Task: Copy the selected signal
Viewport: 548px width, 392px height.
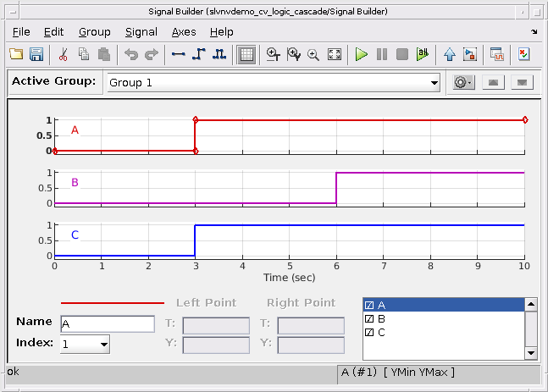Action: (84, 54)
